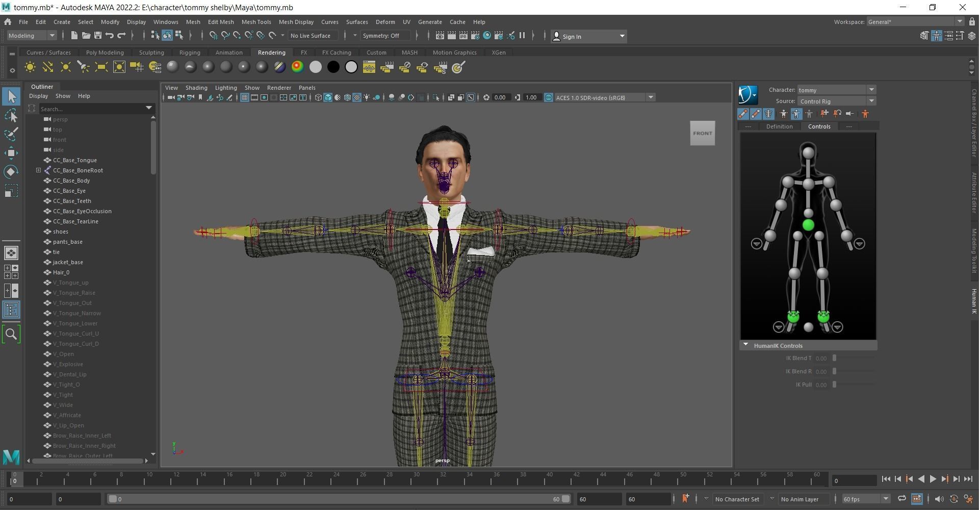Viewport: 980px width, 510px height.
Task: Create a point light from shelf
Action: [x=66, y=67]
